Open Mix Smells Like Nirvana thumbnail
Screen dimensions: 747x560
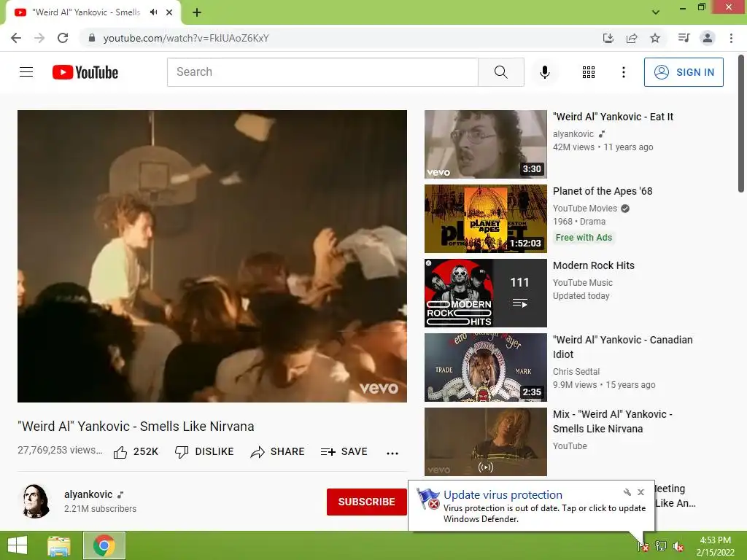[485, 441]
